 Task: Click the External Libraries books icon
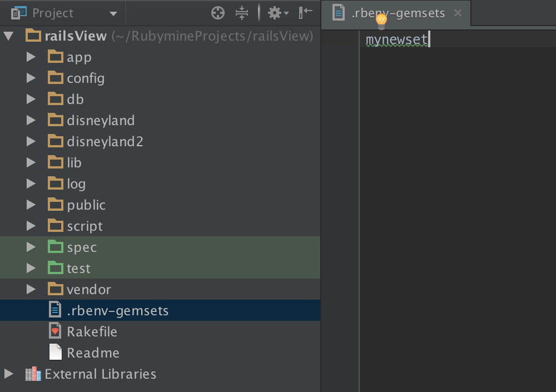(33, 374)
